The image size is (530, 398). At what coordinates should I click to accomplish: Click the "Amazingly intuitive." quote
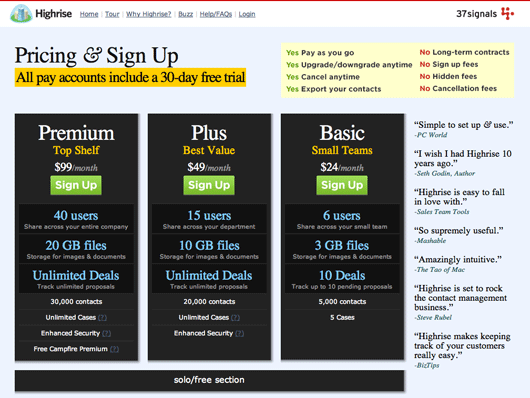pos(458,260)
